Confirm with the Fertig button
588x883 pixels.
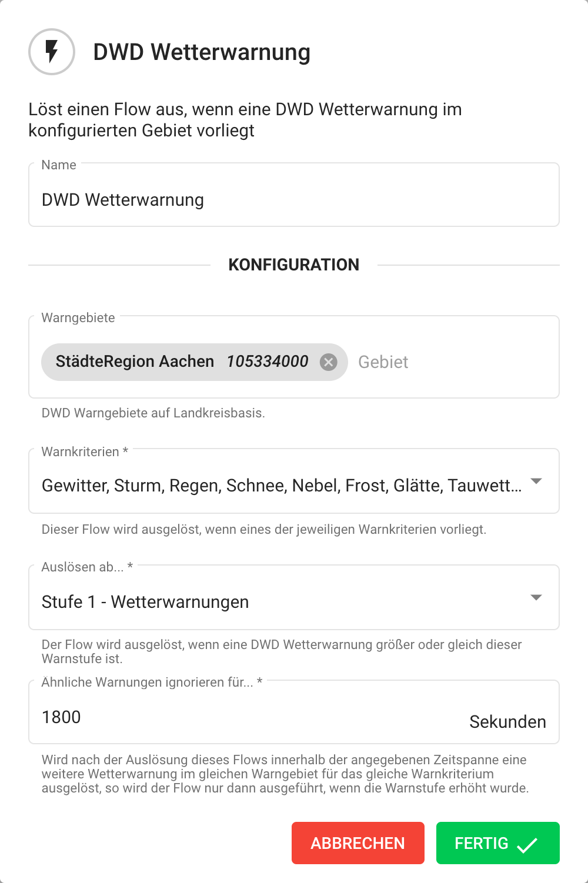(x=497, y=843)
